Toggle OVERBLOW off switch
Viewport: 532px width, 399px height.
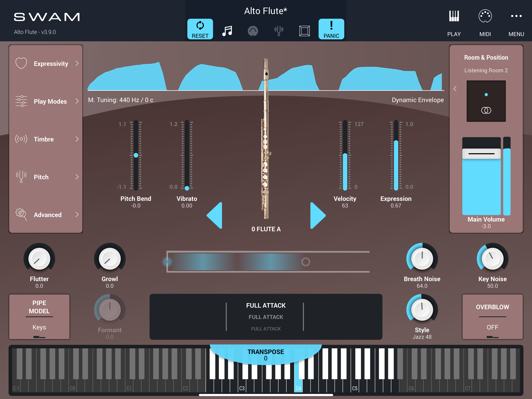tap(492, 317)
